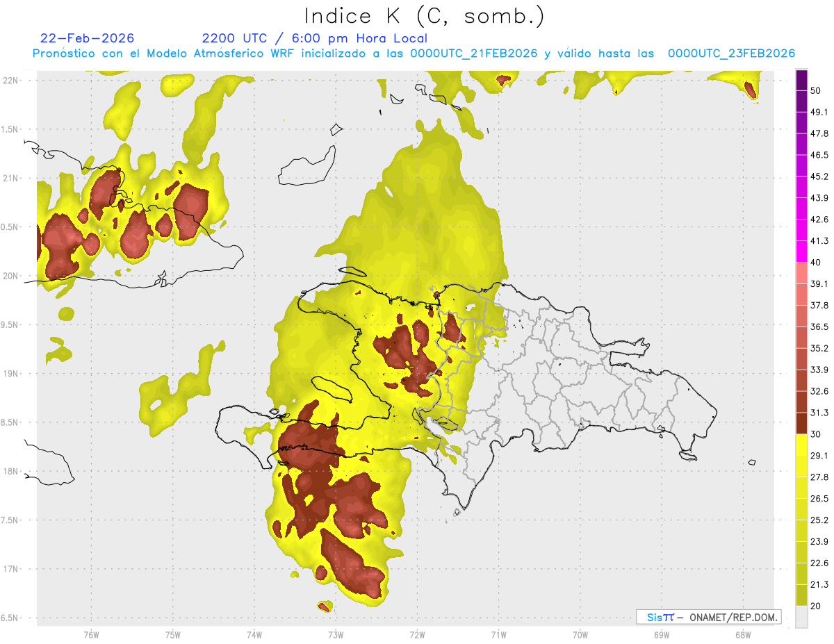Click the salmon color bar segment between 39.1 and 40
Screen dimensions: 834x644
tap(802, 273)
